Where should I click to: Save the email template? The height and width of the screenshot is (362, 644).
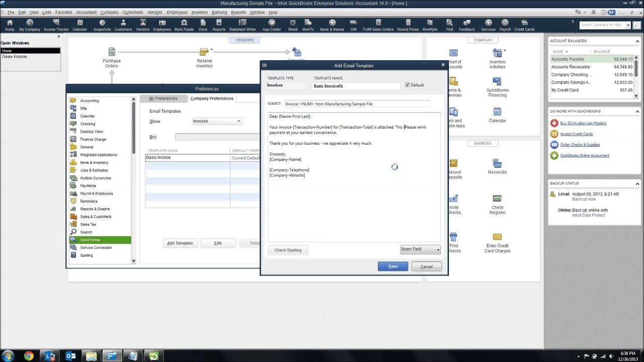(393, 266)
